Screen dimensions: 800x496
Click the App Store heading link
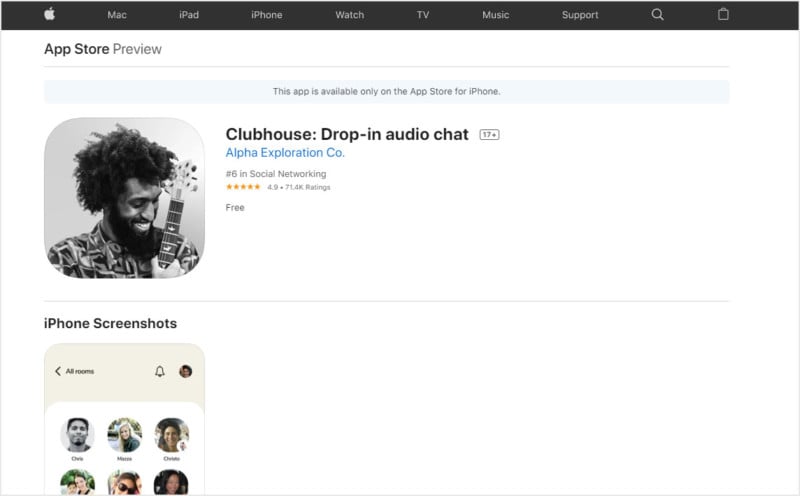77,49
